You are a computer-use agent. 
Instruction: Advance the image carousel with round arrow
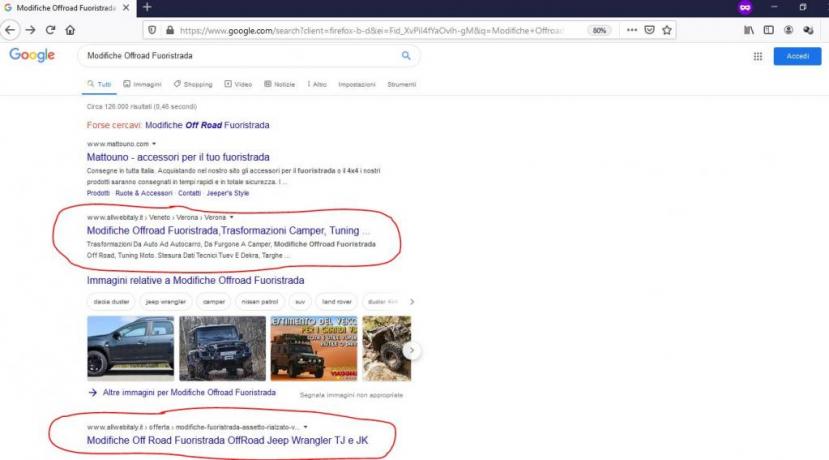click(x=411, y=350)
